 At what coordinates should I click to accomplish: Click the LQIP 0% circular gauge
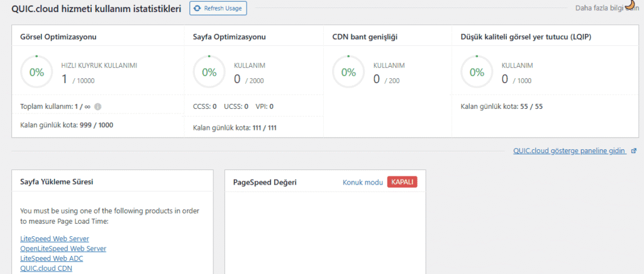[477, 72]
